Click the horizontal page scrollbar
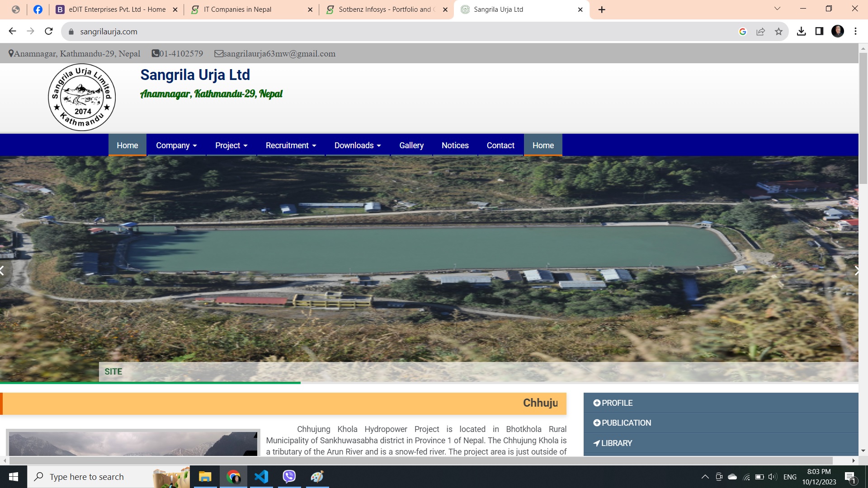Image resolution: width=868 pixels, height=488 pixels. click(x=420, y=460)
